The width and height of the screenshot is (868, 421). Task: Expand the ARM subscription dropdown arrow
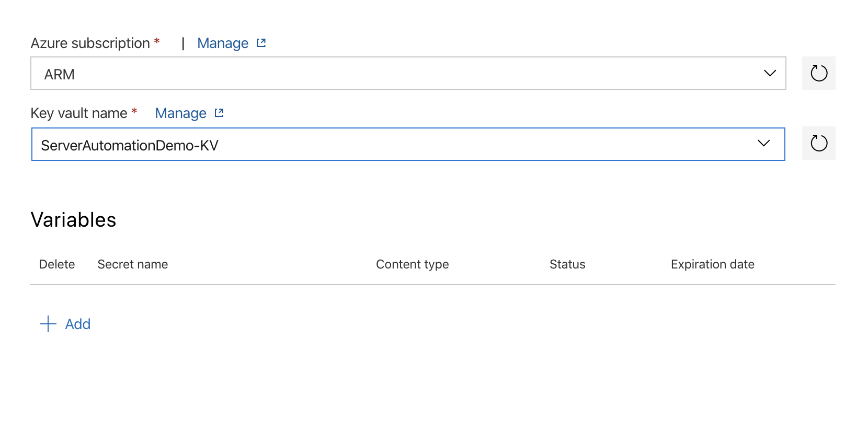pyautogui.click(x=770, y=73)
